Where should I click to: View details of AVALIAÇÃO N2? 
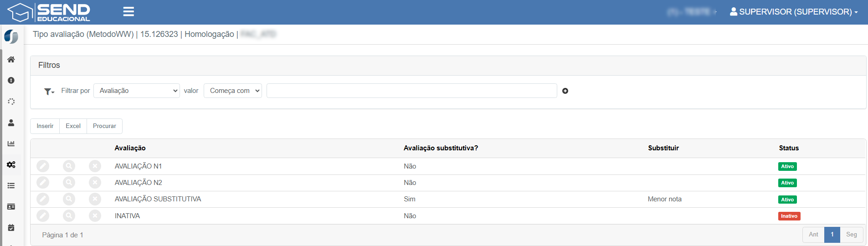69,183
